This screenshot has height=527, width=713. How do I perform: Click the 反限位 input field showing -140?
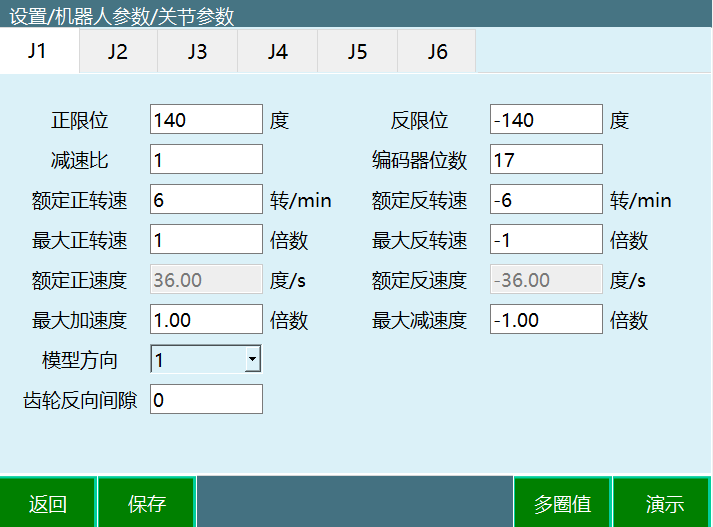click(546, 120)
